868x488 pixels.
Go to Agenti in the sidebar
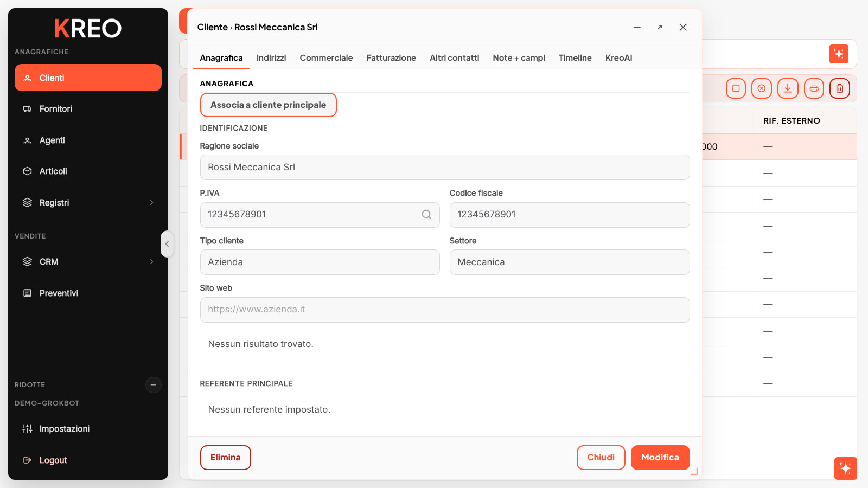[88, 140]
